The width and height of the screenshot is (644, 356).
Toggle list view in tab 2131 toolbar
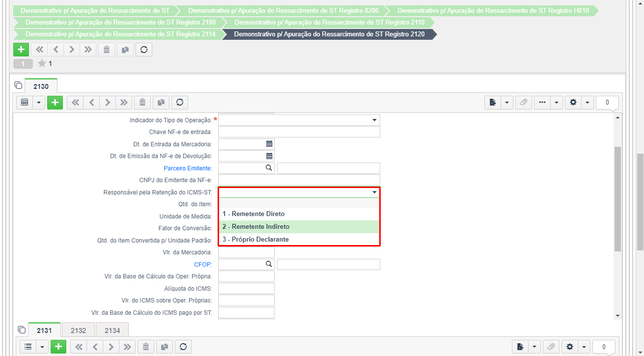tap(28, 347)
